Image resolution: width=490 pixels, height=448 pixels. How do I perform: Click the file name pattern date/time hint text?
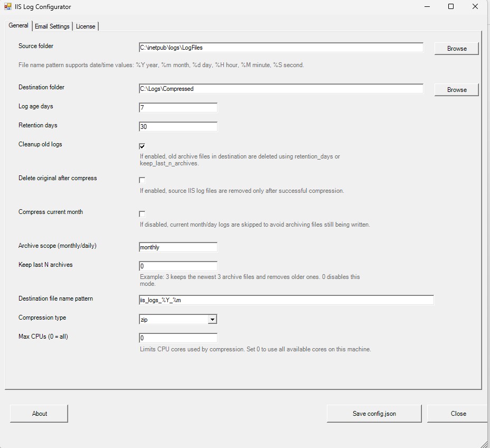click(161, 65)
